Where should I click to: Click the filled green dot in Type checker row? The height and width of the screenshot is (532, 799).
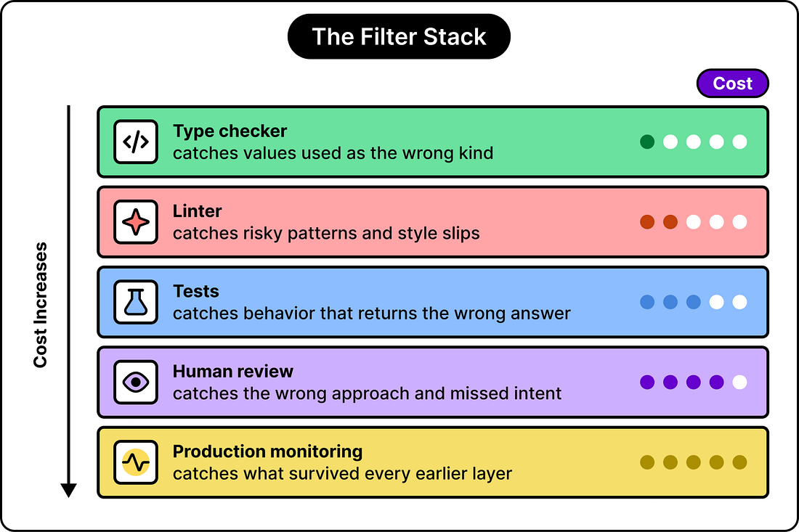(x=647, y=142)
